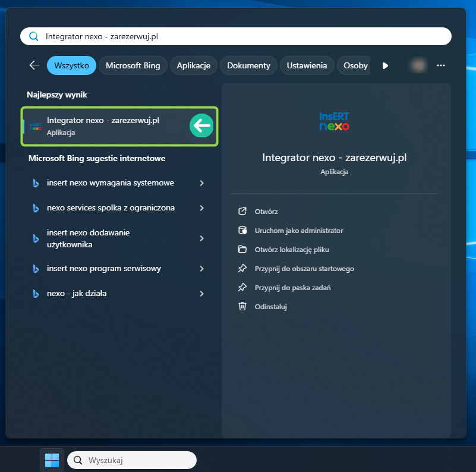Choose Uruchom jako administrator
The width and height of the screenshot is (476, 472).
(298, 231)
